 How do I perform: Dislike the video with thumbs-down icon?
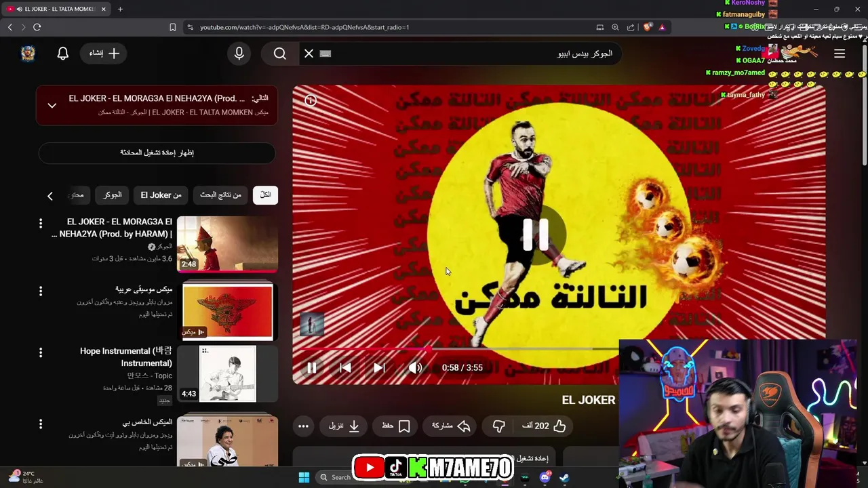(x=498, y=426)
